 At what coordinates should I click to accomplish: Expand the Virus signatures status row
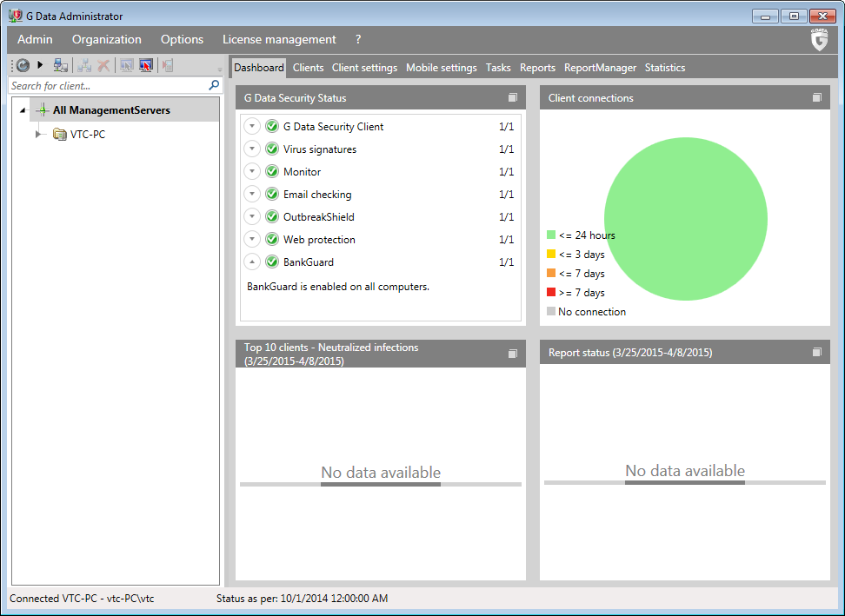[x=252, y=149]
